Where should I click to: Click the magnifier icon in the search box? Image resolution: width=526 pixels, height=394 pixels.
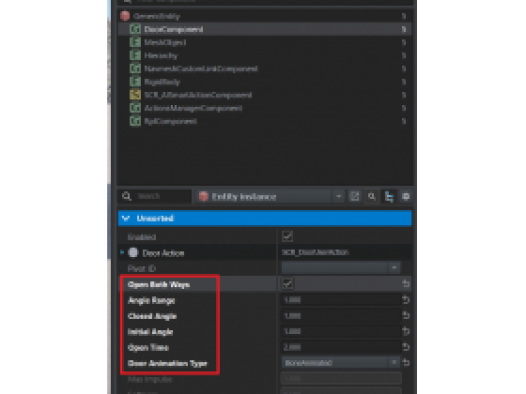pos(126,196)
